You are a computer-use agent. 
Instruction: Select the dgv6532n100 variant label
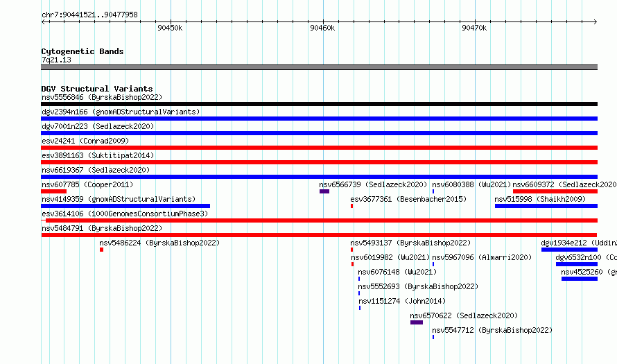pos(586,257)
